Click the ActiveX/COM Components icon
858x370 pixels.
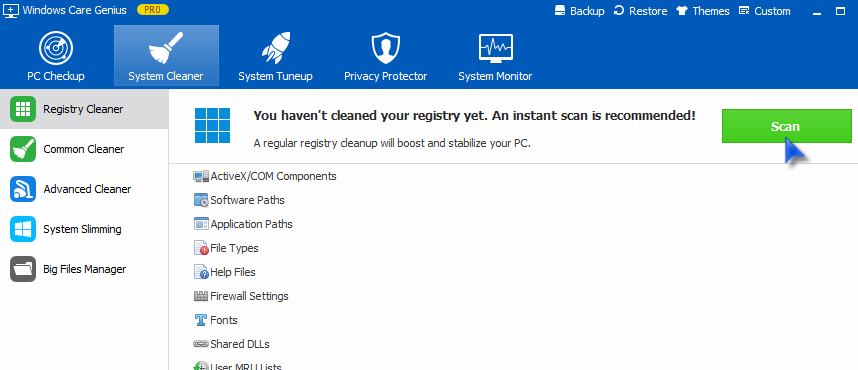(201, 176)
